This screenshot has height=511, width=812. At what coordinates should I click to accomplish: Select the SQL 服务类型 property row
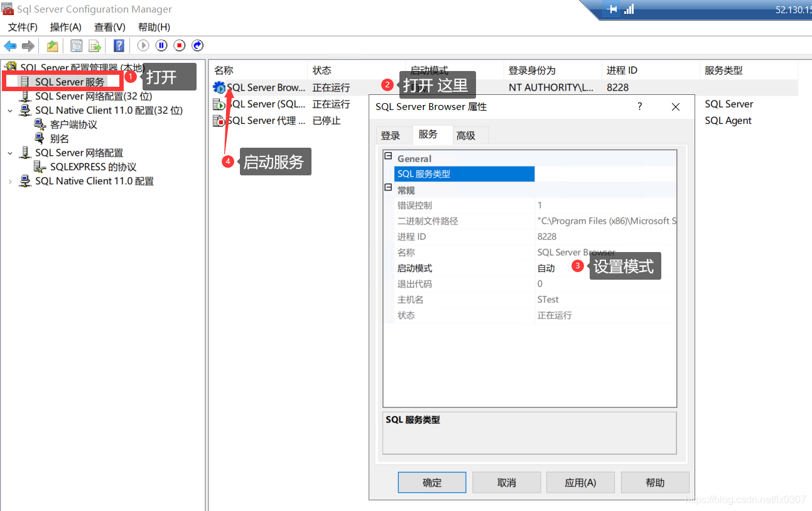[x=536, y=174]
